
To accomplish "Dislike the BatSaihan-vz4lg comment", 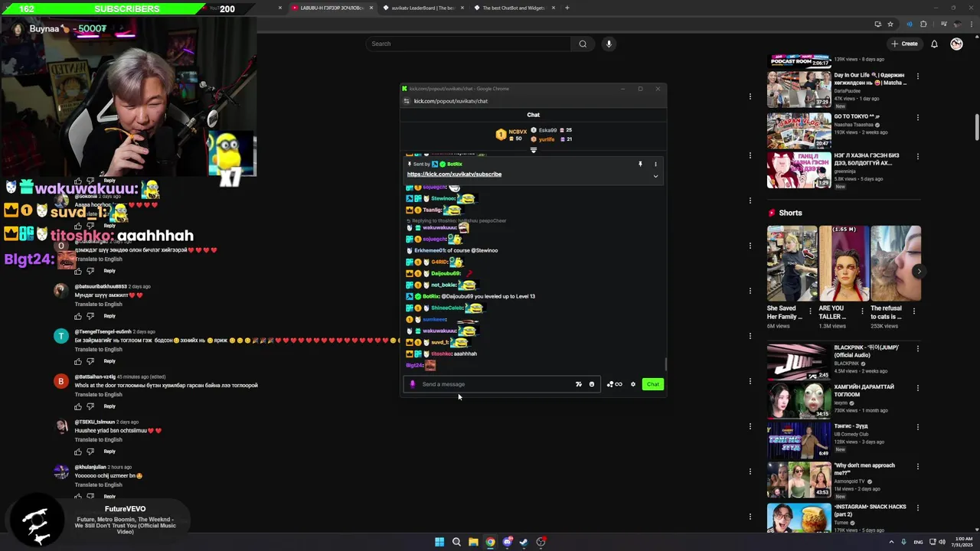I will pos(91,406).
